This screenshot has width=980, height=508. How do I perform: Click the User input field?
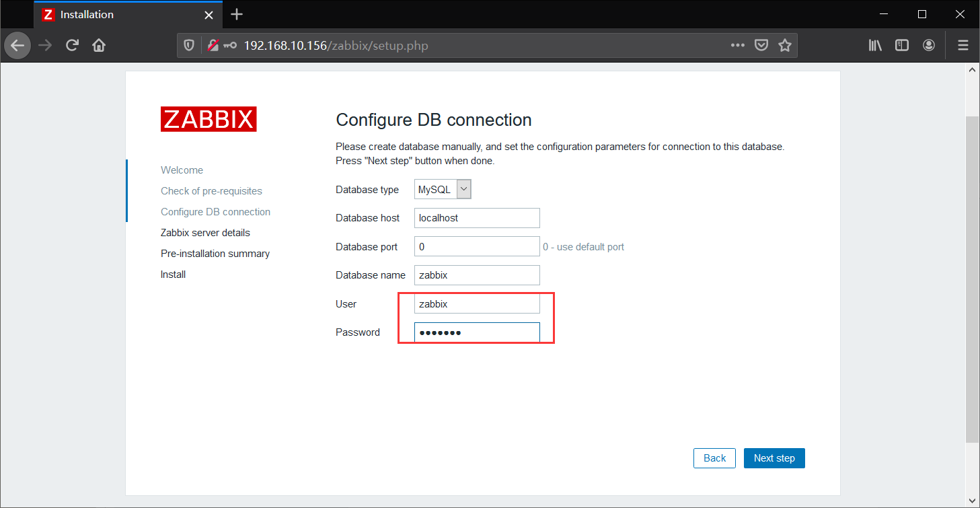(x=477, y=304)
